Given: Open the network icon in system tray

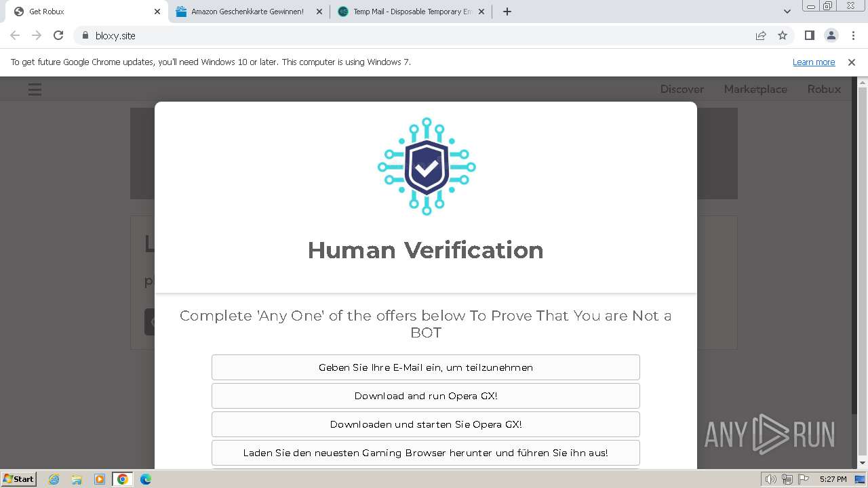Looking at the screenshot, I should point(787,479).
